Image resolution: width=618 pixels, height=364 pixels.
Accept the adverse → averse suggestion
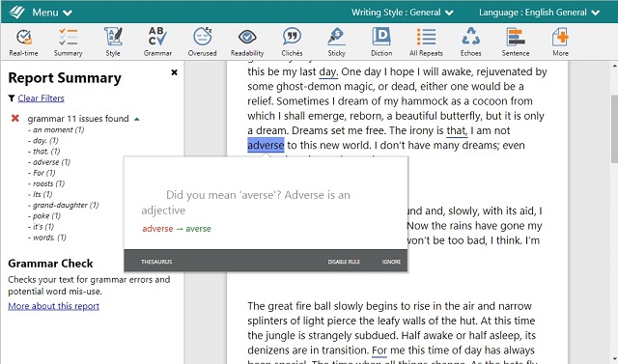click(x=177, y=229)
